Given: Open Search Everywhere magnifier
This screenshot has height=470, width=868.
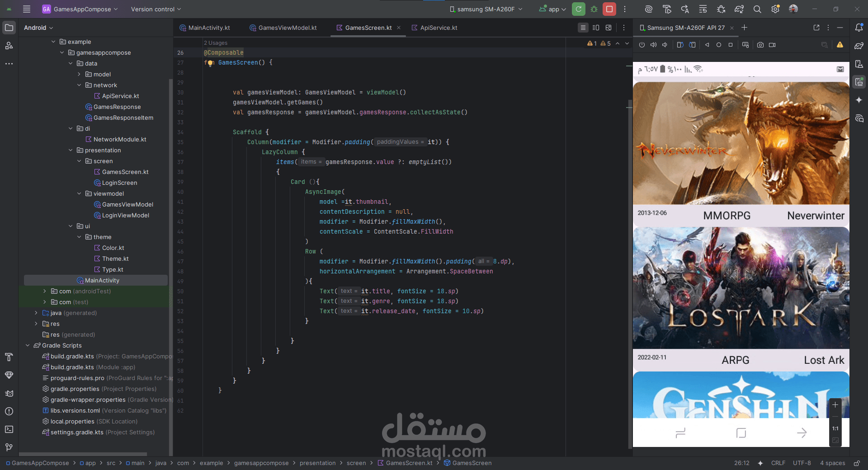Looking at the screenshot, I should click(x=757, y=9).
